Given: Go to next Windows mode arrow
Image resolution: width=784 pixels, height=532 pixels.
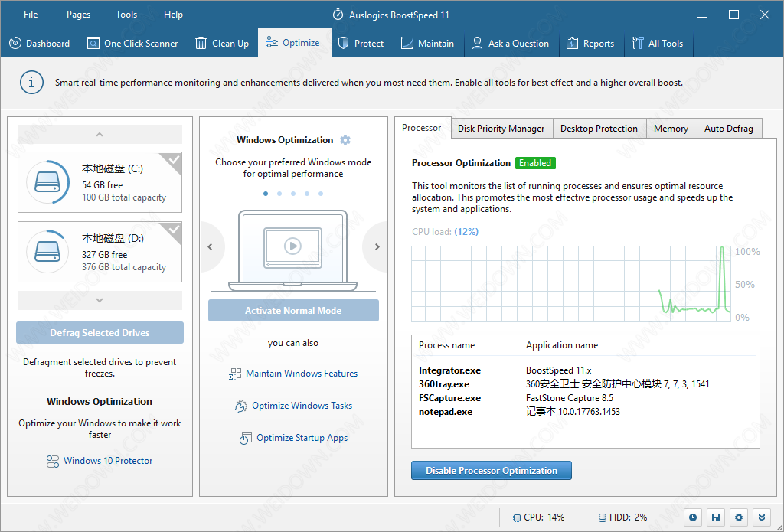Looking at the screenshot, I should [376, 246].
